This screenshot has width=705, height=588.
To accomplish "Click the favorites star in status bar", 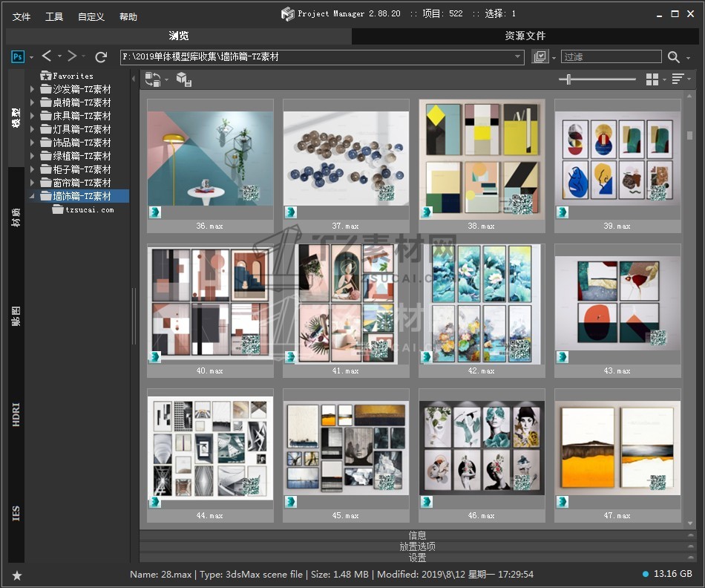I will tap(17, 575).
